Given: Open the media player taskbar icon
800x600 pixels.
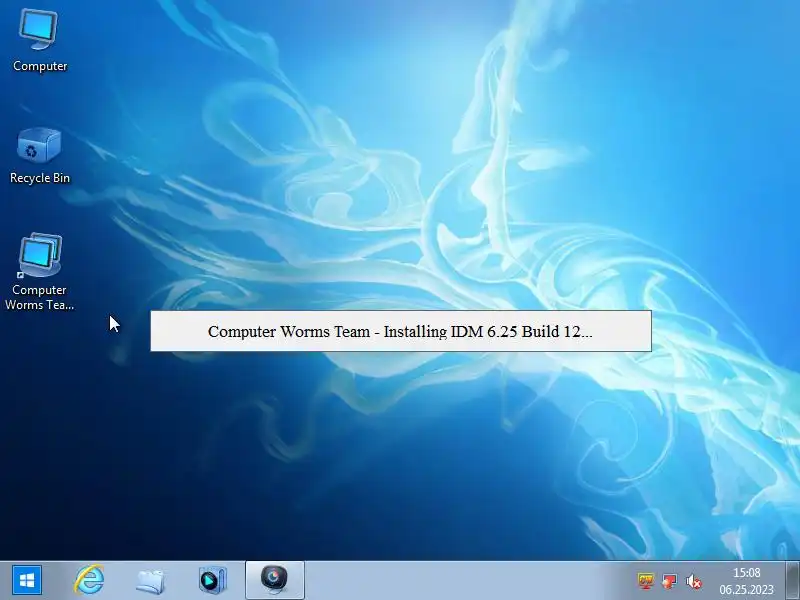Looking at the screenshot, I should [x=212, y=580].
